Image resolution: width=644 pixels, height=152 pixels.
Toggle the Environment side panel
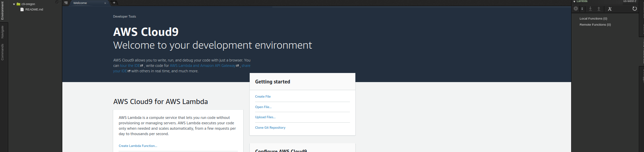coord(2,11)
